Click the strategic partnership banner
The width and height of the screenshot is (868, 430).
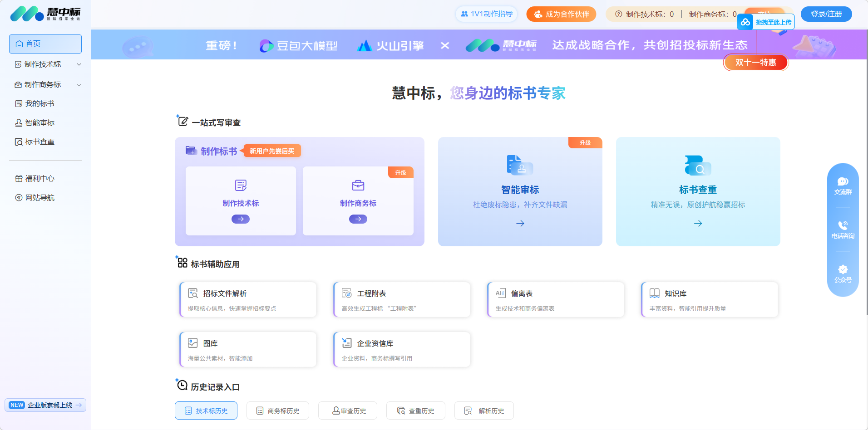(479, 45)
